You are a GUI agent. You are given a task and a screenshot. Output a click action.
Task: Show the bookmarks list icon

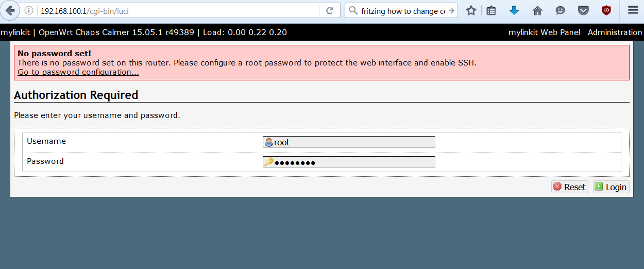[x=491, y=11]
